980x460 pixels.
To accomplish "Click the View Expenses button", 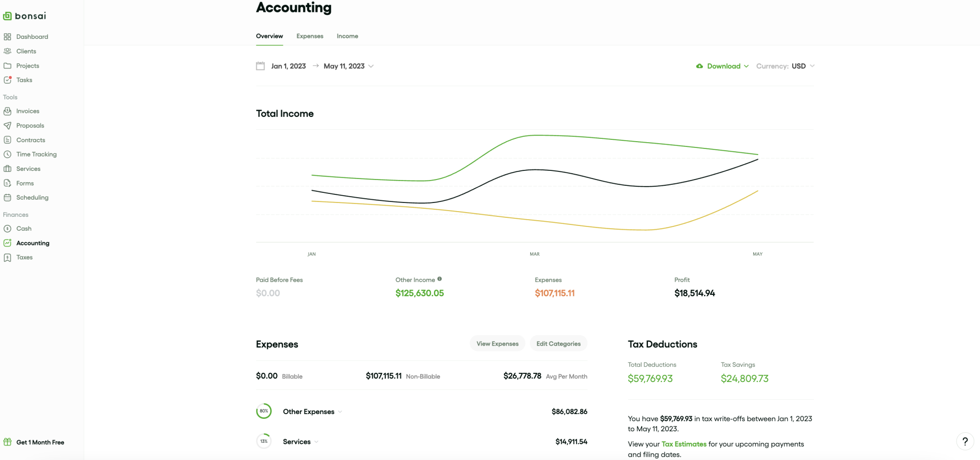I will [497, 343].
